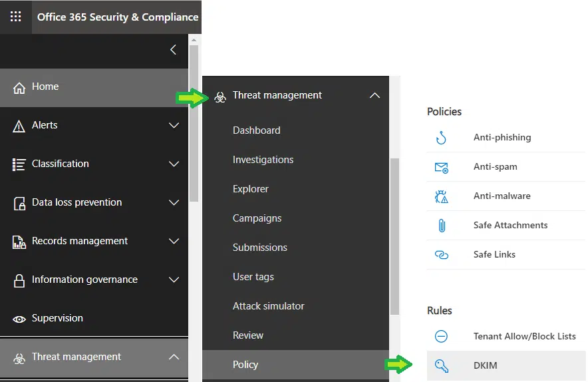Click the Safe Links chain icon
Image resolution: width=588 pixels, height=382 pixels.
pyautogui.click(x=441, y=255)
